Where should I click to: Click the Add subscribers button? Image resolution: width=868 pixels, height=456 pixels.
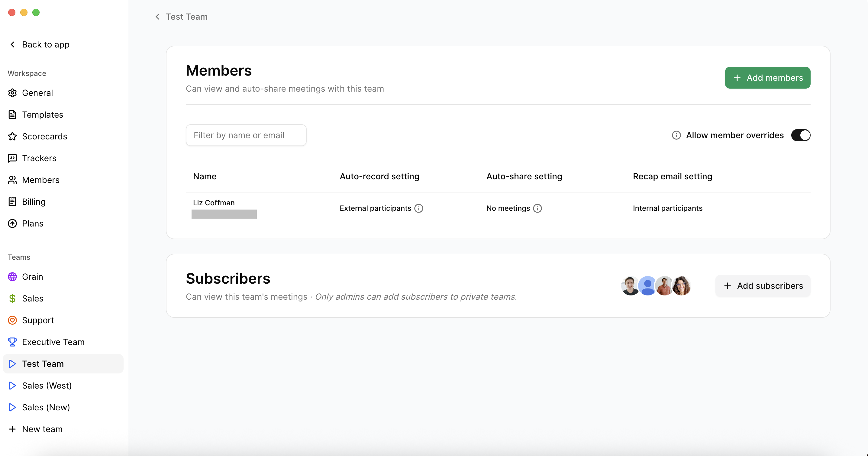coord(763,286)
